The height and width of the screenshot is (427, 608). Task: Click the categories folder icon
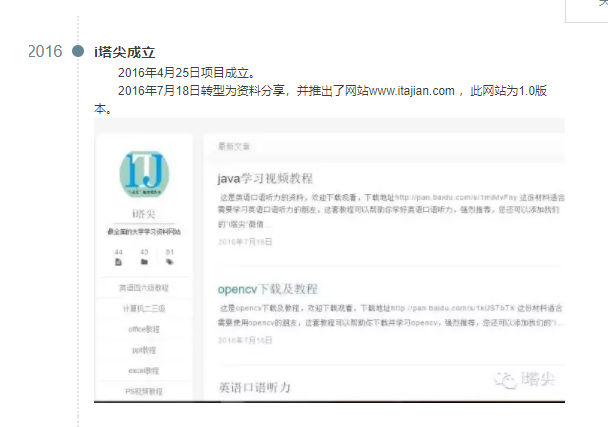pyautogui.click(x=144, y=262)
